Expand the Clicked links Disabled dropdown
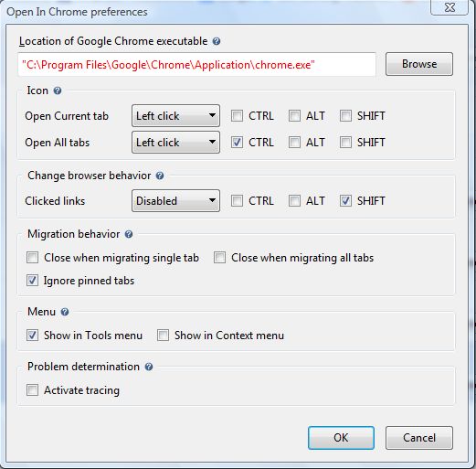476x469 pixels. (175, 201)
